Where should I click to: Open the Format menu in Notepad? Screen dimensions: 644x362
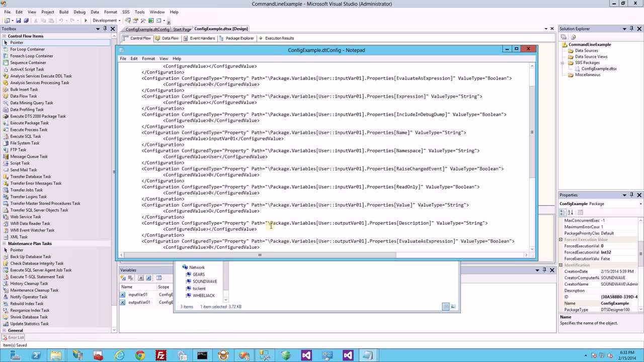(148, 59)
